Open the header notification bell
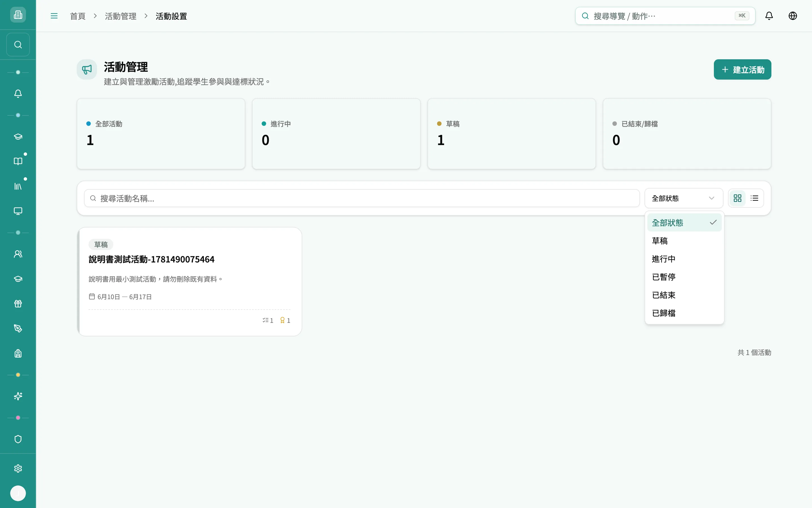Screen dimensions: 812x508 click(x=769, y=16)
